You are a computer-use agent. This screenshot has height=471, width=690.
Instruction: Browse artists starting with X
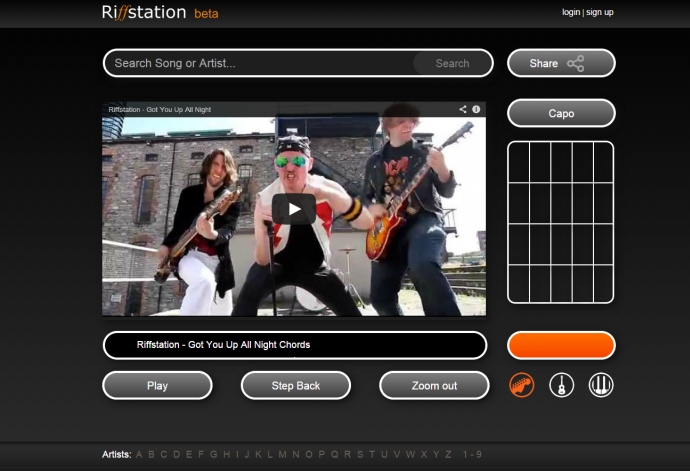424,454
